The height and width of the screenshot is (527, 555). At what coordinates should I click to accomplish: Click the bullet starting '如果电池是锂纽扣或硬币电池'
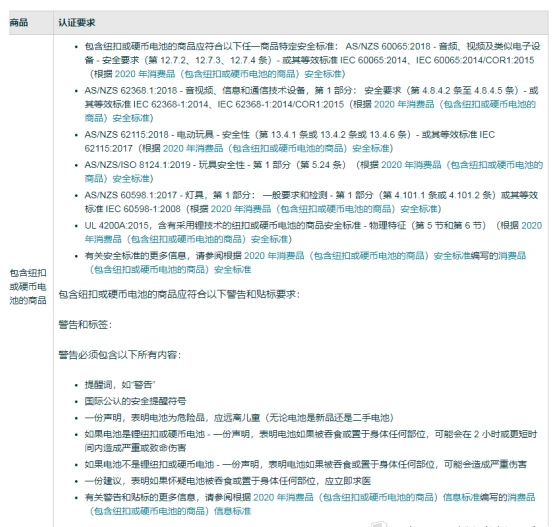tap(310, 441)
